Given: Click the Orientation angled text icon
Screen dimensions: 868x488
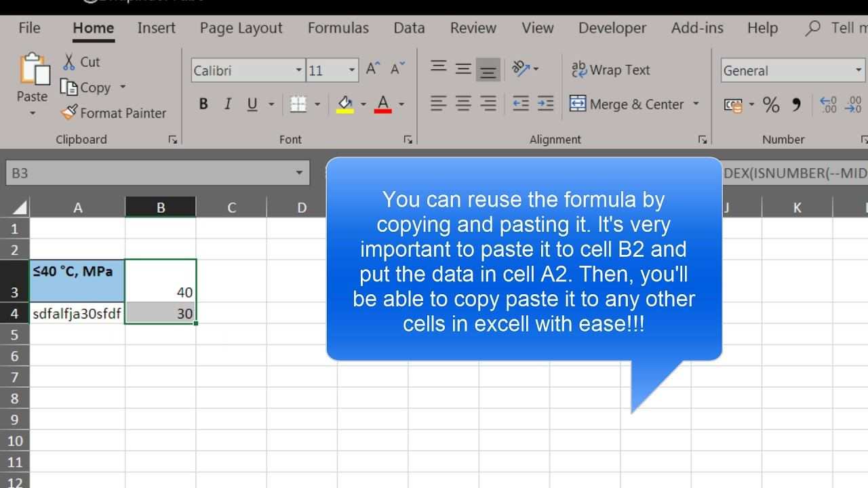Looking at the screenshot, I should point(520,68).
